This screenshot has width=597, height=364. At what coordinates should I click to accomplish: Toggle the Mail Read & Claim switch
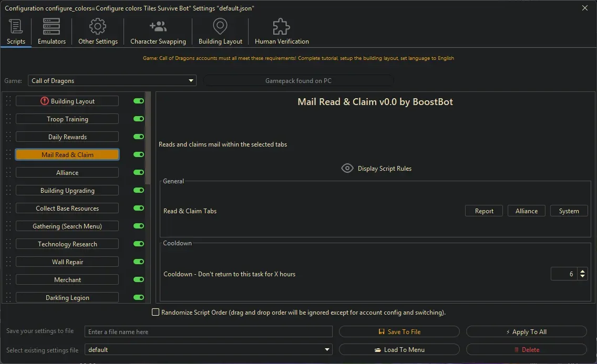pyautogui.click(x=138, y=154)
